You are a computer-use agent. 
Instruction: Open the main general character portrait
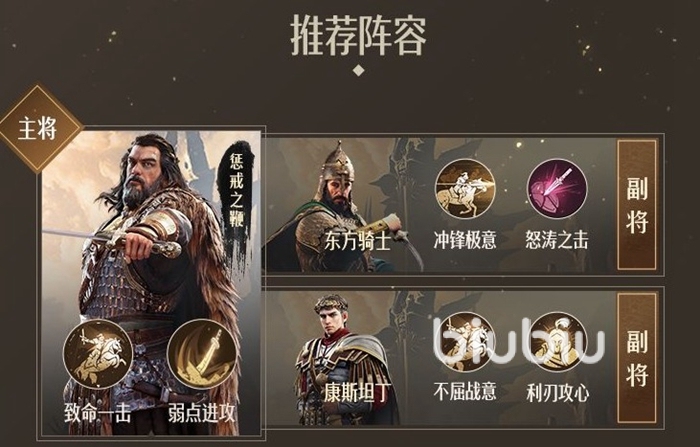point(151,282)
